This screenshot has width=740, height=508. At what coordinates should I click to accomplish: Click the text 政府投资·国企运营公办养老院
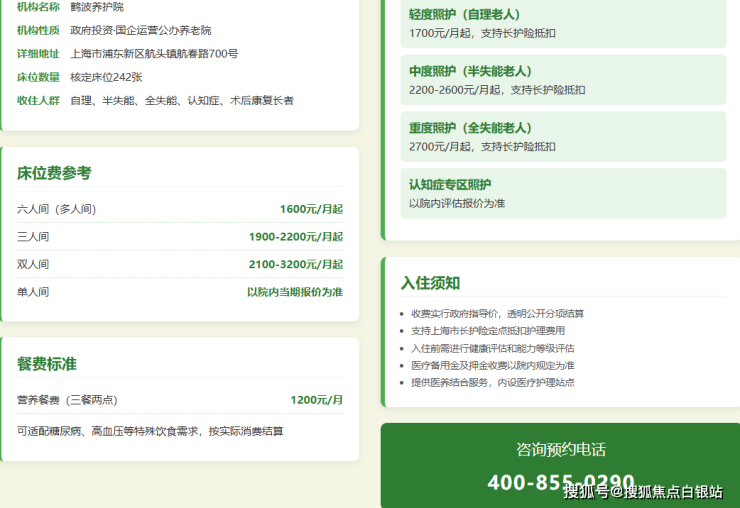coord(141,30)
